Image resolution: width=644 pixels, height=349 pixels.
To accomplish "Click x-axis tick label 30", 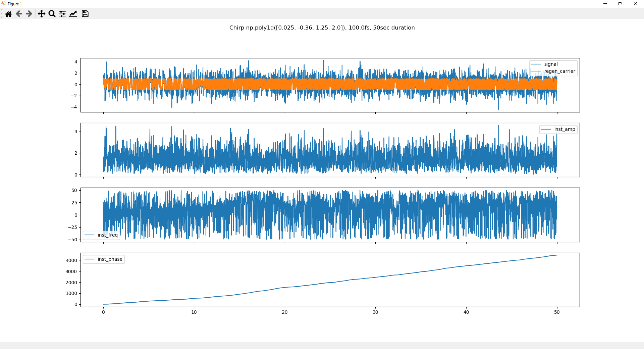I will click(375, 312).
